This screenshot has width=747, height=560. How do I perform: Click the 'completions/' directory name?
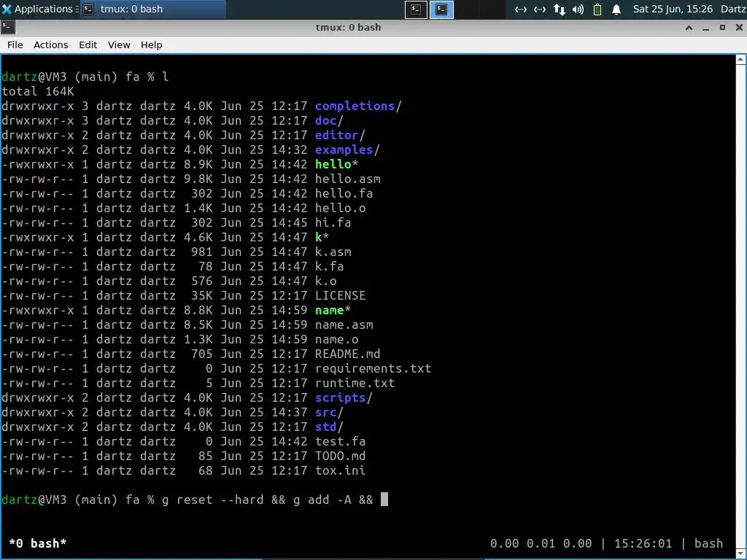tap(358, 106)
